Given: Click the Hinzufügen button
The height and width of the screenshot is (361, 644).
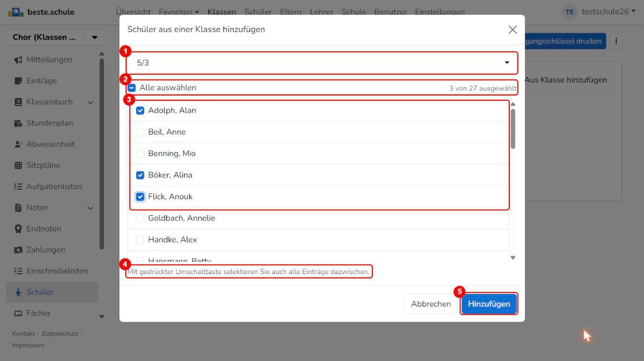Looking at the screenshot, I should 489,304.
